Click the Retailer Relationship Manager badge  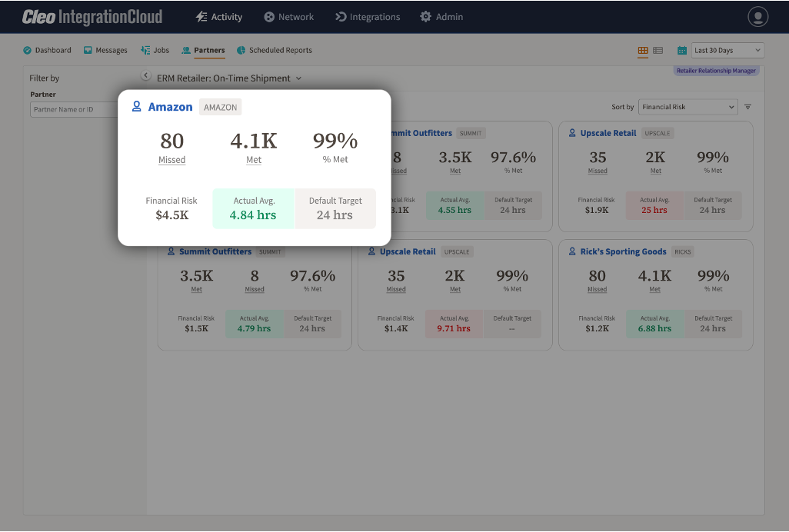point(716,71)
